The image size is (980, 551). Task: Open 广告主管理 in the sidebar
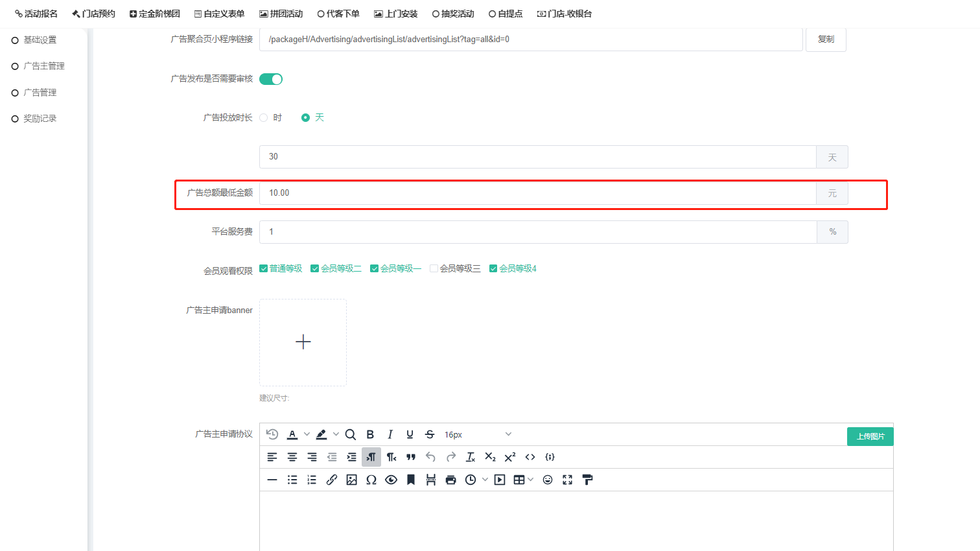[43, 66]
